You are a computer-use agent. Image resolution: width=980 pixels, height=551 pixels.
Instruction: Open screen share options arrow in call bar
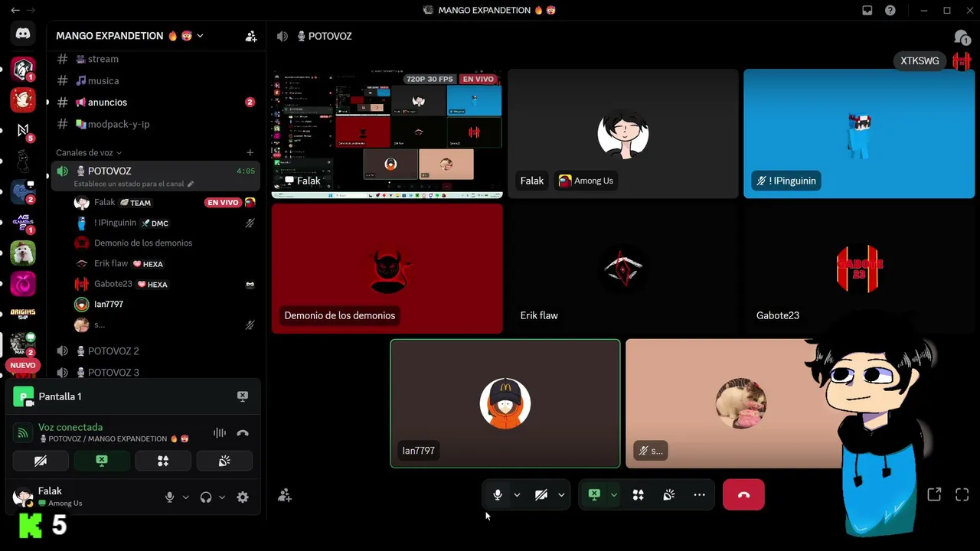point(613,495)
